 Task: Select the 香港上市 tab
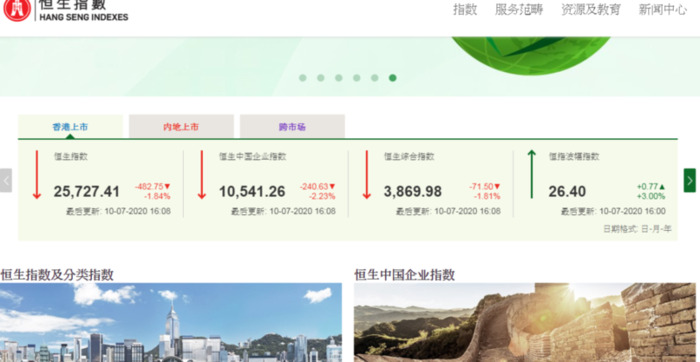pos(70,127)
